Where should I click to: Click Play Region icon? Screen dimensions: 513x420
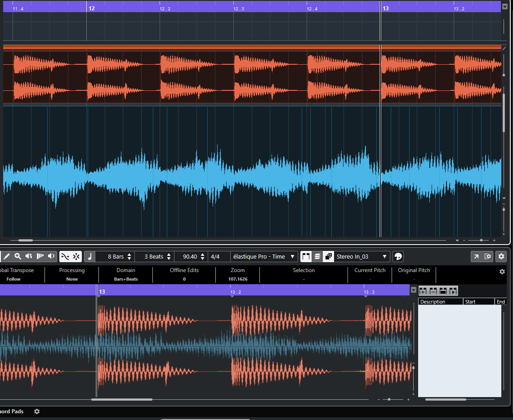coord(453,291)
